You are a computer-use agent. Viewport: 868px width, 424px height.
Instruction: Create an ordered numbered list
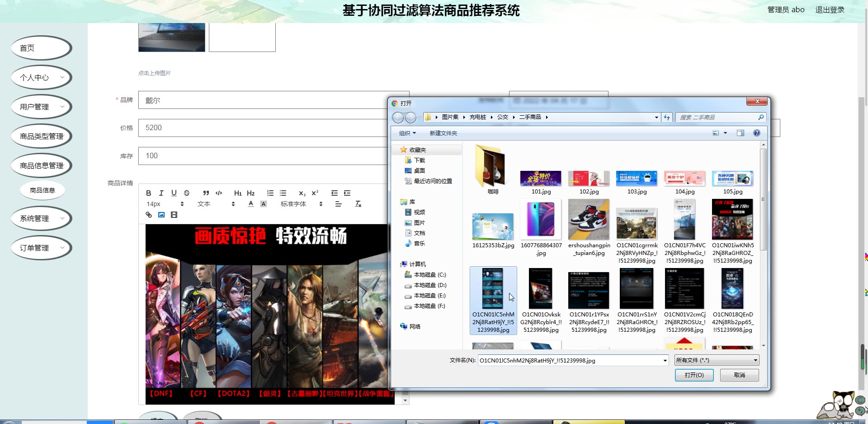click(x=270, y=193)
